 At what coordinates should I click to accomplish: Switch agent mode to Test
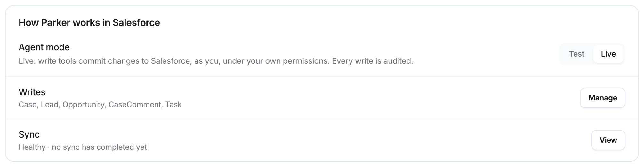tap(576, 54)
